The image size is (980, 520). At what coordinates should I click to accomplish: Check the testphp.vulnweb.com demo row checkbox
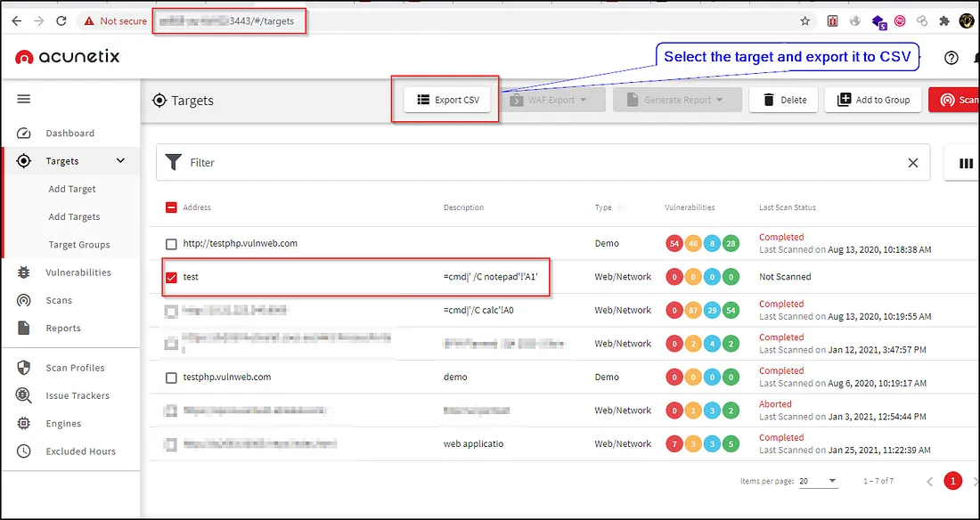coord(171,378)
